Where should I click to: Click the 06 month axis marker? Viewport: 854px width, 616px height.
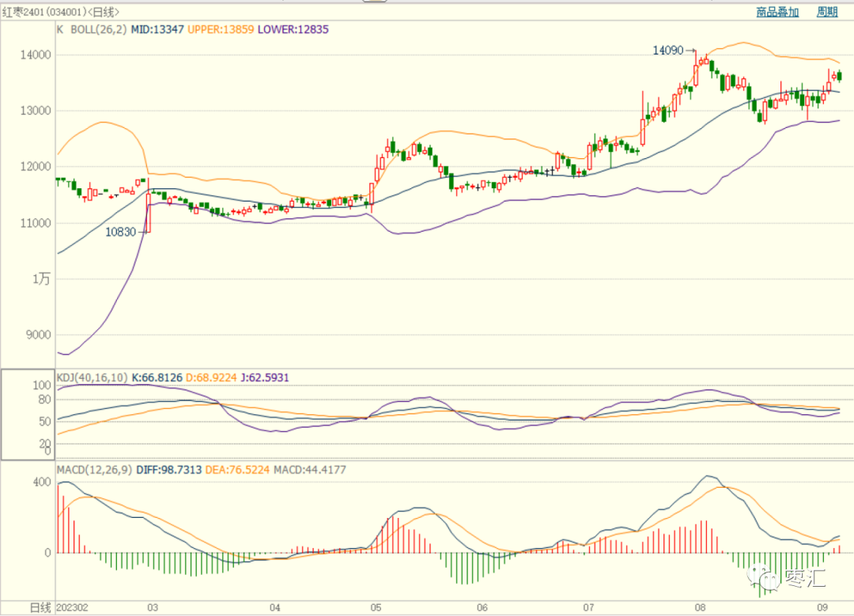482,608
